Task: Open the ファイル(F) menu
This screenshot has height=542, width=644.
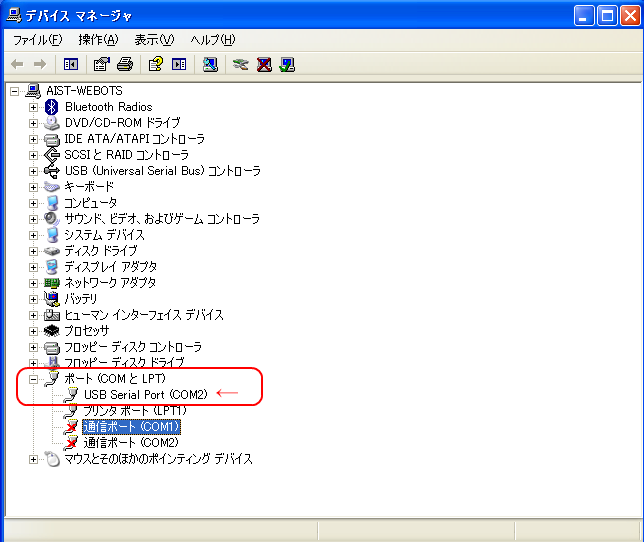Action: 37,40
